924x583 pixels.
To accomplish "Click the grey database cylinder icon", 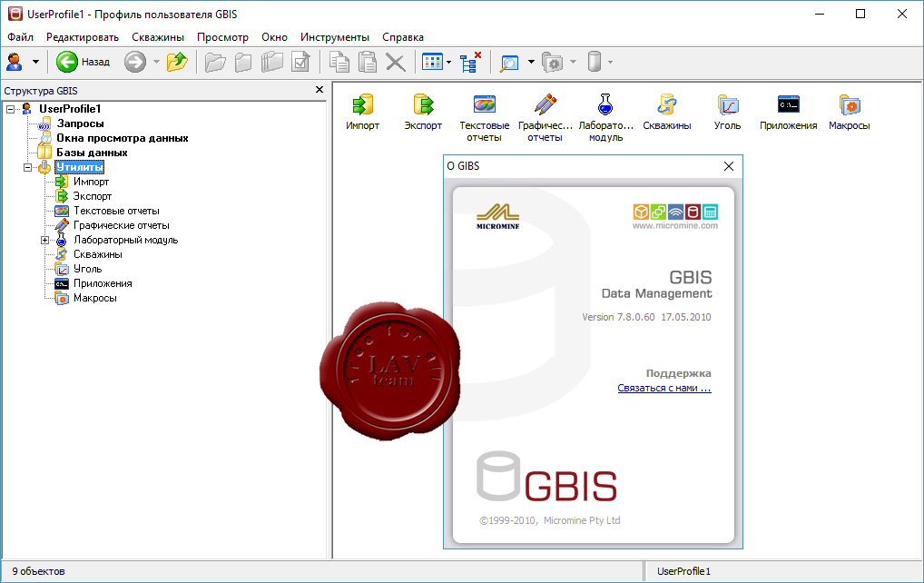I will [x=594, y=62].
